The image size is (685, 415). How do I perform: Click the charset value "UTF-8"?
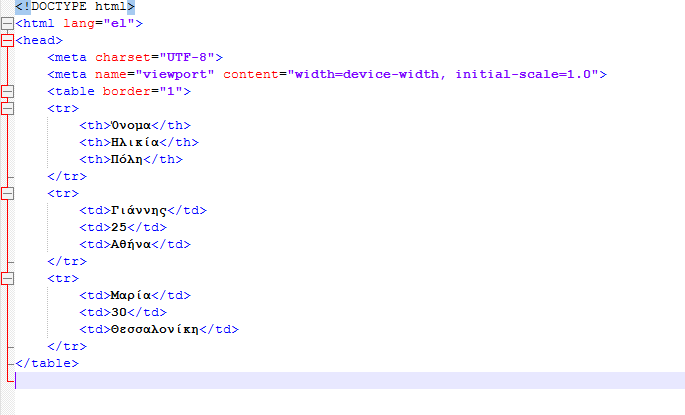pos(187,57)
